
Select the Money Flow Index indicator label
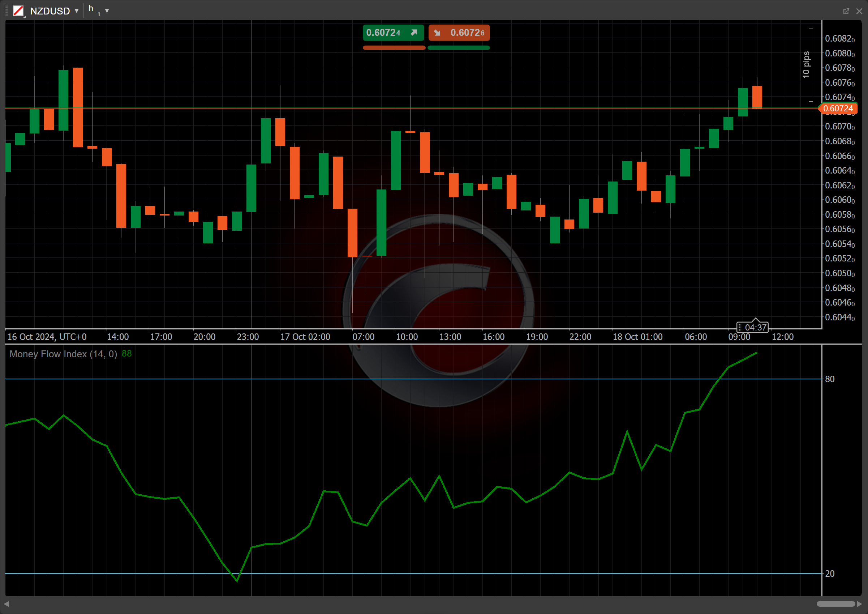64,354
